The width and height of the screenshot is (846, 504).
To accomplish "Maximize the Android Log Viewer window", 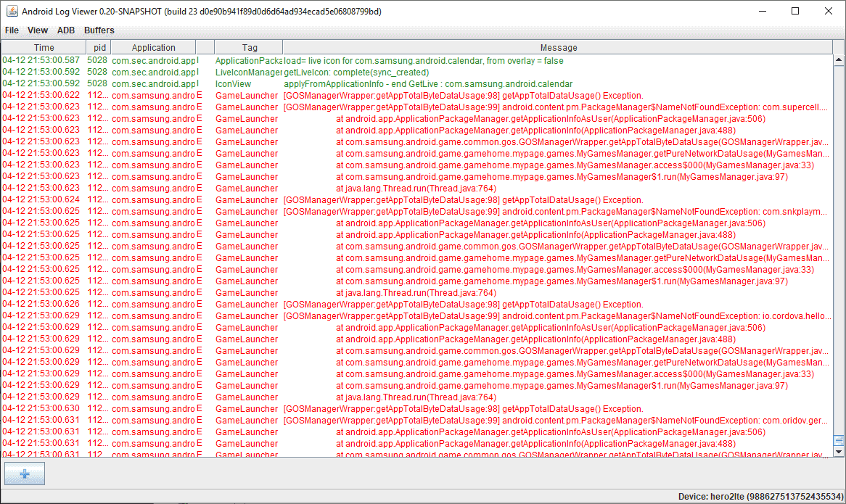I will click(795, 12).
